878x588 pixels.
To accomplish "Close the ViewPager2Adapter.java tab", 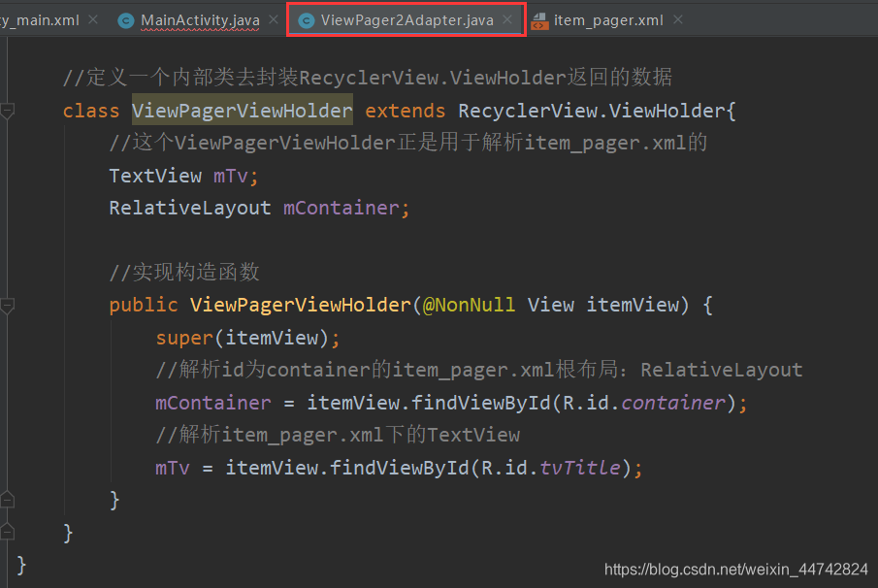I will tap(507, 19).
